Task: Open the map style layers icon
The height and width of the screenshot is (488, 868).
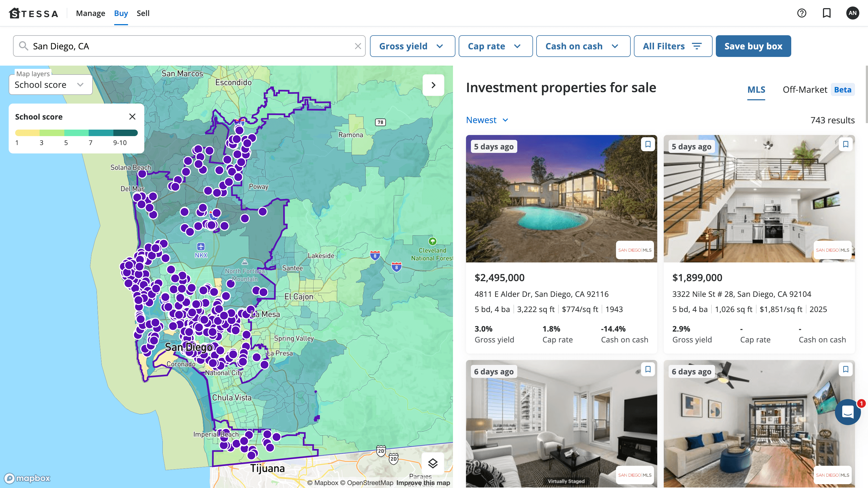Action: coord(433,463)
